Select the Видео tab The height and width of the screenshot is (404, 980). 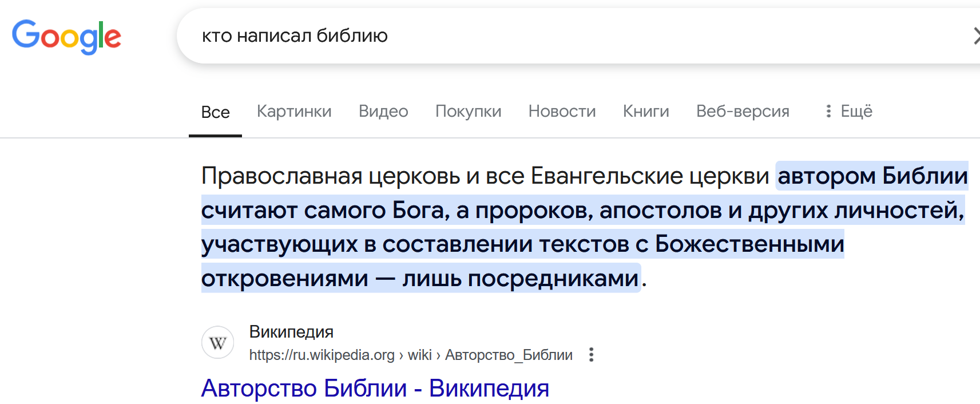tap(383, 111)
